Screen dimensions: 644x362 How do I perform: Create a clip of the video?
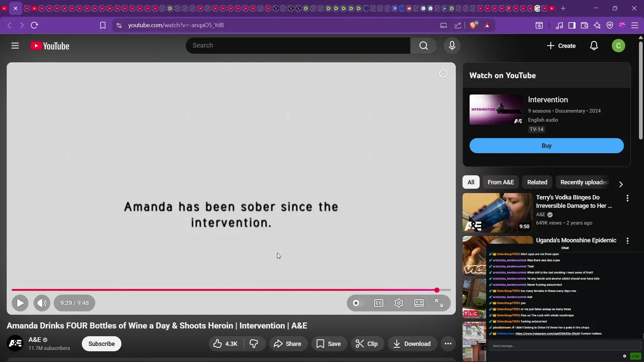pyautogui.click(x=367, y=344)
